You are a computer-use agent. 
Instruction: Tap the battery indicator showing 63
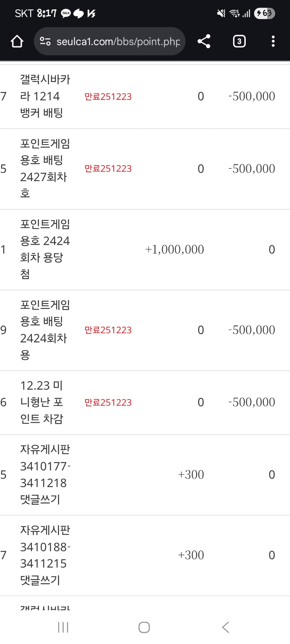click(265, 13)
